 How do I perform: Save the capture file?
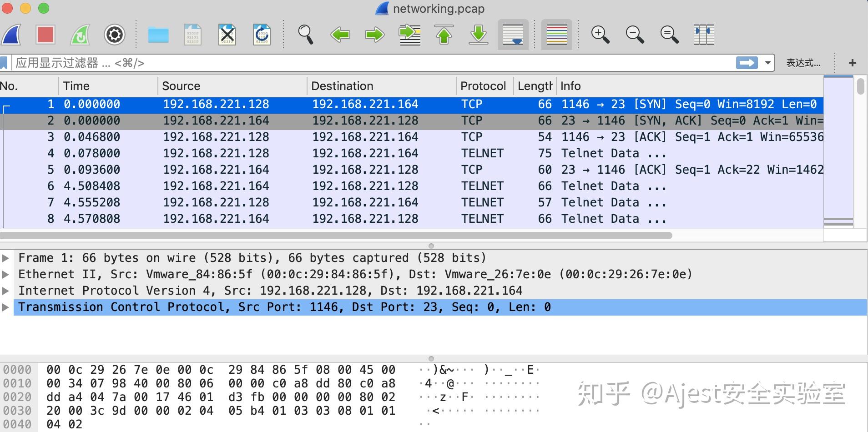[x=193, y=34]
